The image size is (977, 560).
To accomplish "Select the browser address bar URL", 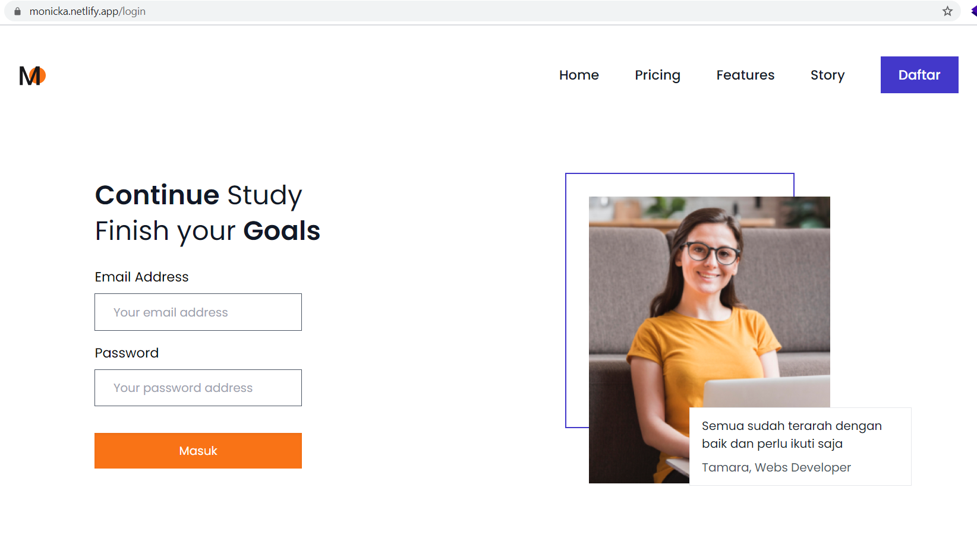I will (x=89, y=11).
